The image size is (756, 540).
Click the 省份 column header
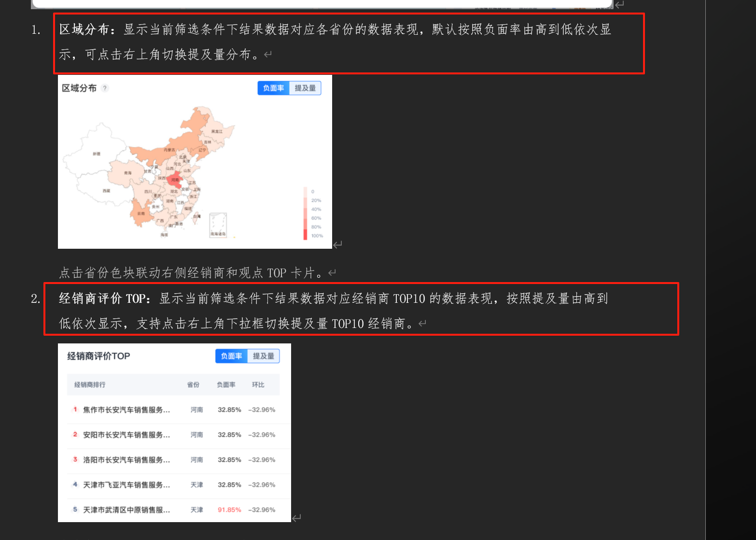click(193, 385)
